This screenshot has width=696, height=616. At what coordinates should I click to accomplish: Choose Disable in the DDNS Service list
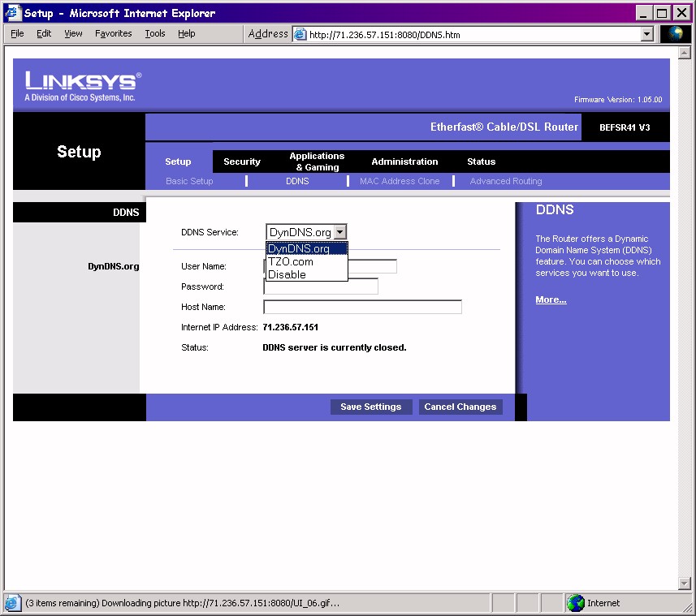pyautogui.click(x=287, y=274)
